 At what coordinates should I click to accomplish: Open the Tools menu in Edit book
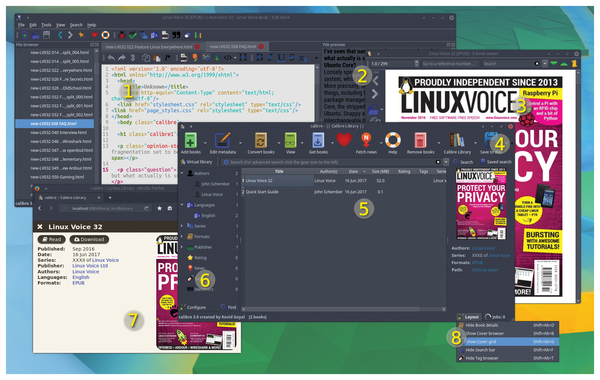click(x=46, y=25)
